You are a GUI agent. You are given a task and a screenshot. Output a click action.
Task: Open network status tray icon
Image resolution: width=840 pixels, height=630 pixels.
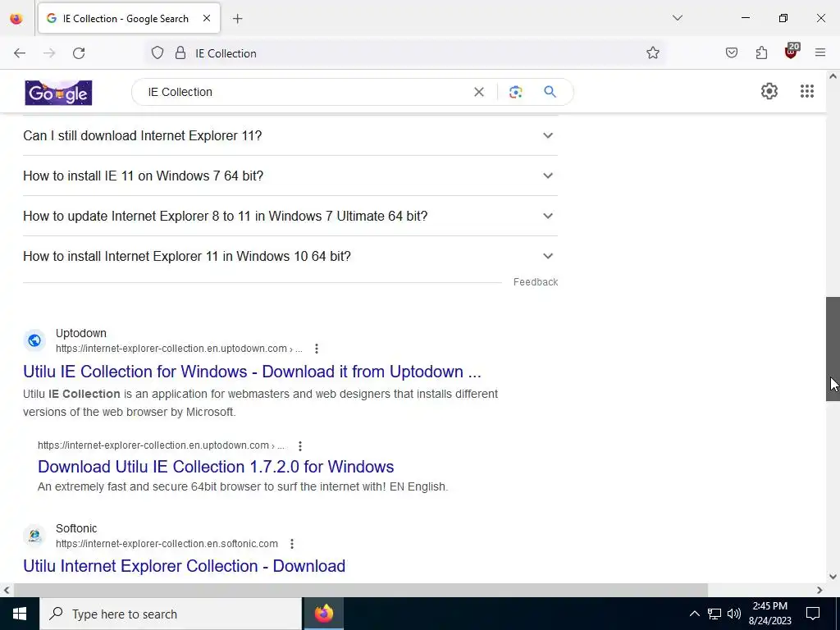tap(714, 614)
